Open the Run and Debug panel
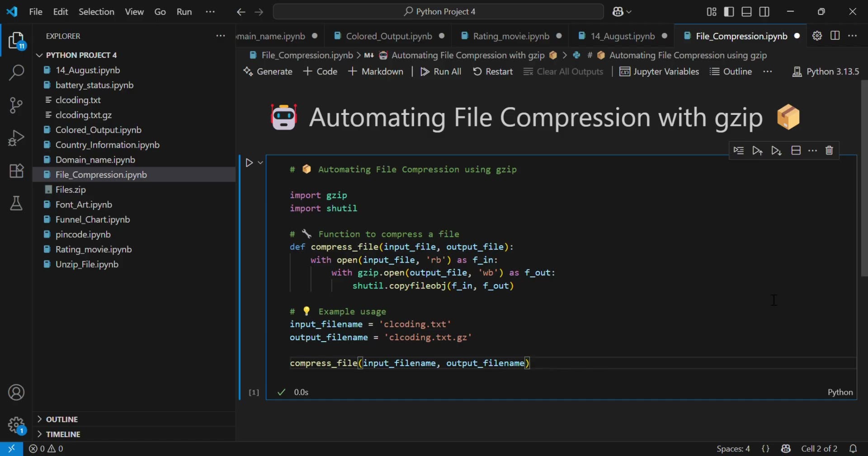The height and width of the screenshot is (456, 868). click(x=16, y=138)
